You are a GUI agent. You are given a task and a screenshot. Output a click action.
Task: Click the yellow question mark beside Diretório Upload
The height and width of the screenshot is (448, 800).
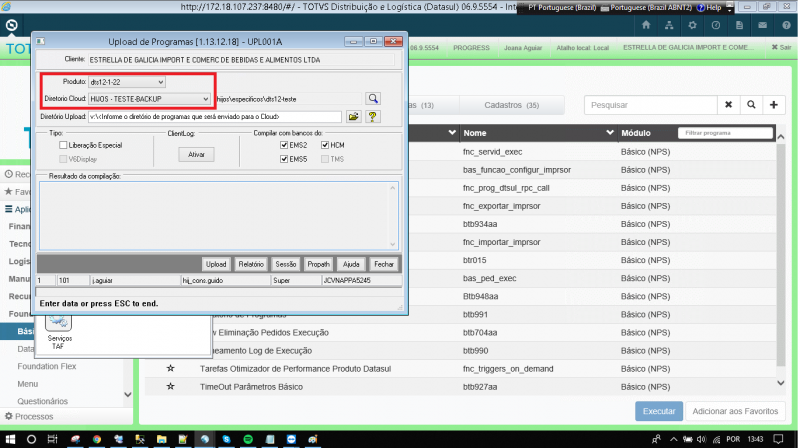(x=372, y=117)
